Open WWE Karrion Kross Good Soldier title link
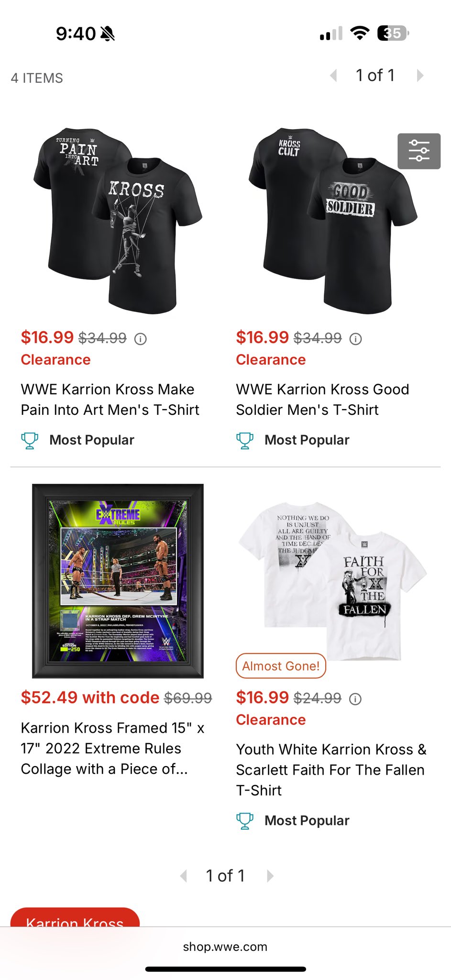The image size is (451, 980). click(x=322, y=400)
